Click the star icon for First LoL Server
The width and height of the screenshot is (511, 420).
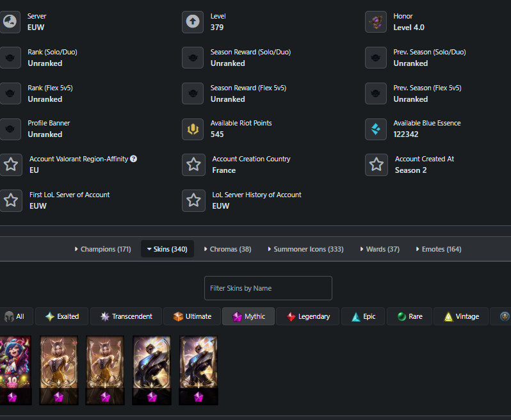pyautogui.click(x=11, y=200)
